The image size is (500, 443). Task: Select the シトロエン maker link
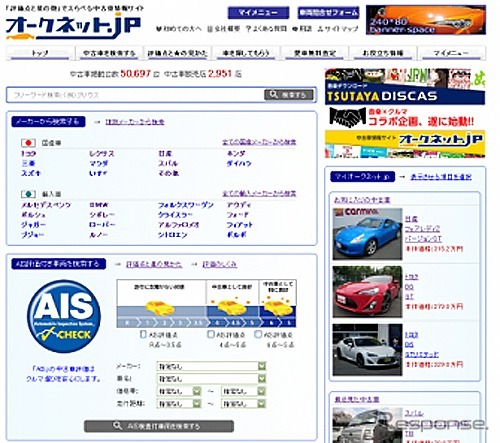click(173, 235)
